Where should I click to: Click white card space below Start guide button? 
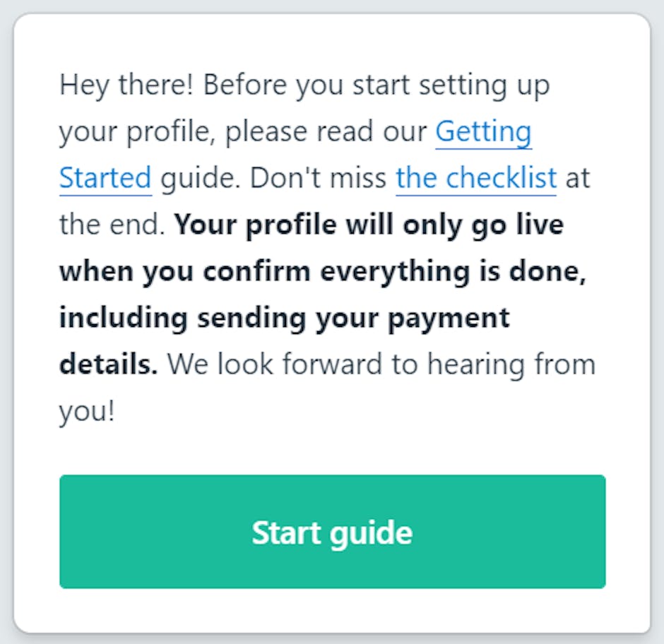click(x=333, y=609)
